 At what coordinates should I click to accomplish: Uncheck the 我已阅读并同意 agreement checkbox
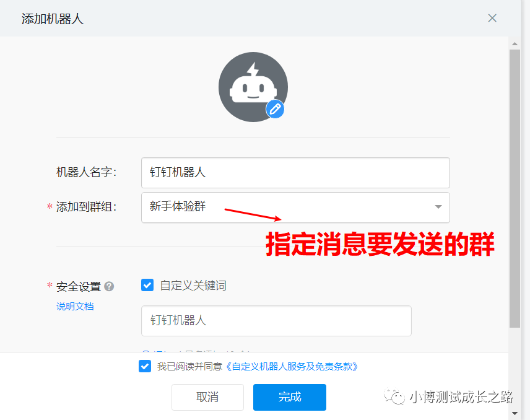tap(145, 366)
